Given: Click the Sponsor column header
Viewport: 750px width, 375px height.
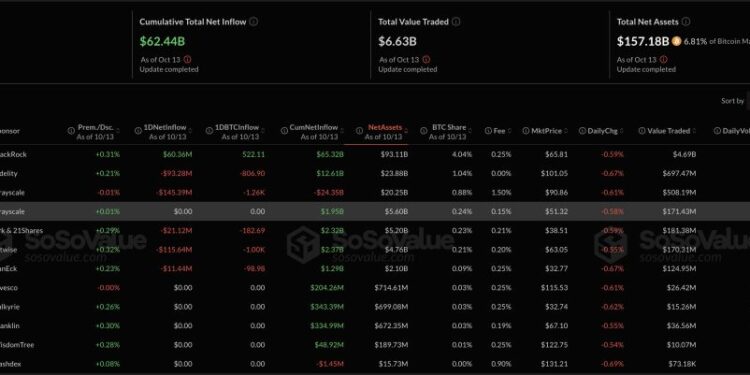Looking at the screenshot, I should pyautogui.click(x=10, y=131).
